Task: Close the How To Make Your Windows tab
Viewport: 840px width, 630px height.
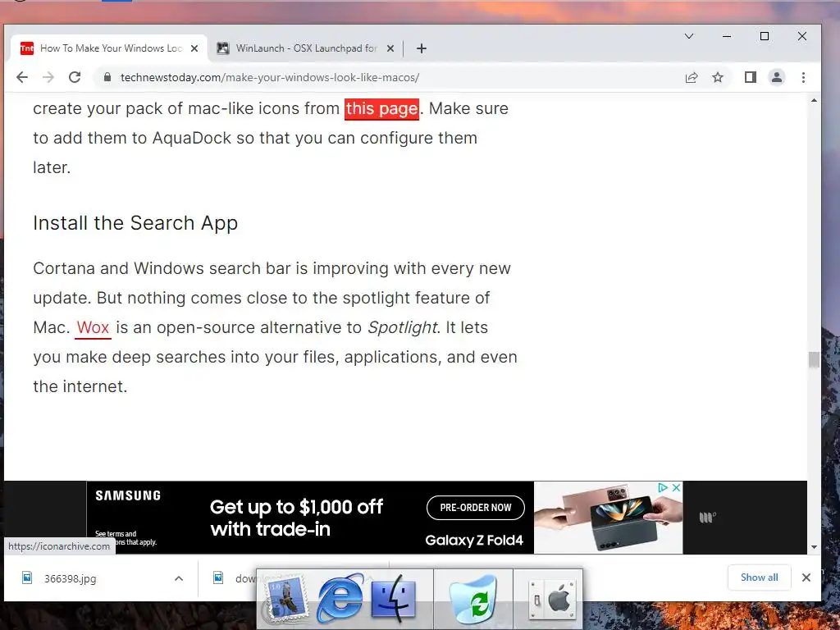Action: click(x=194, y=48)
